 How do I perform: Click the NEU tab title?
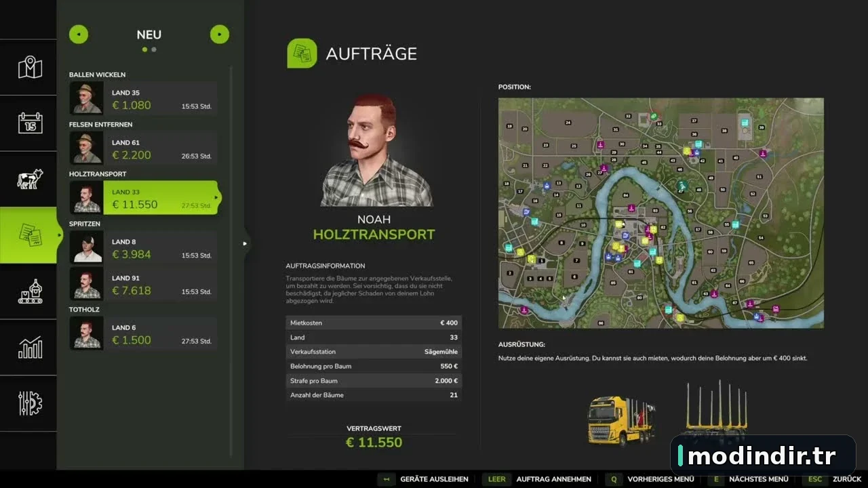(149, 35)
